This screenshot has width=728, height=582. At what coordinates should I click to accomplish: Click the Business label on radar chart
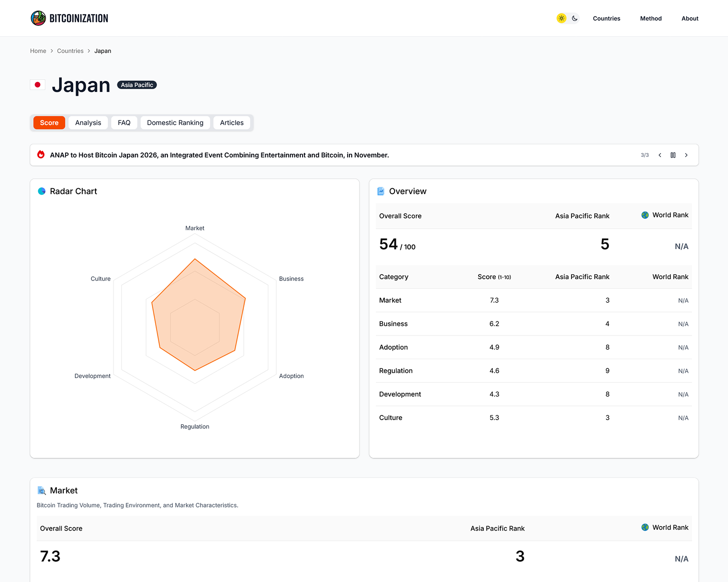coord(291,279)
